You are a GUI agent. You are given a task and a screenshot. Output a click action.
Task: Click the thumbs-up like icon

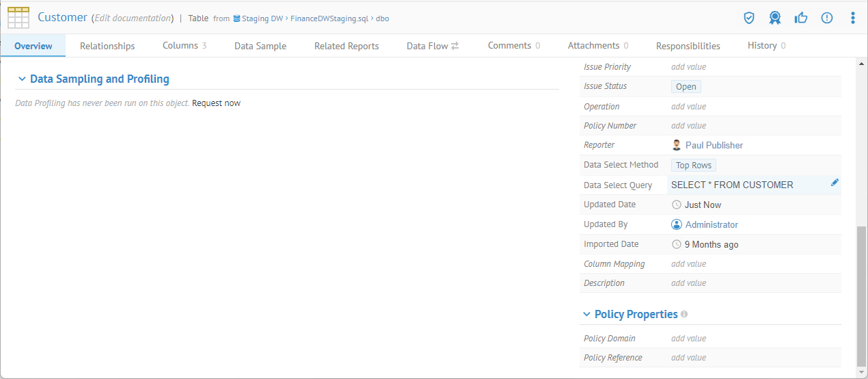coord(801,18)
